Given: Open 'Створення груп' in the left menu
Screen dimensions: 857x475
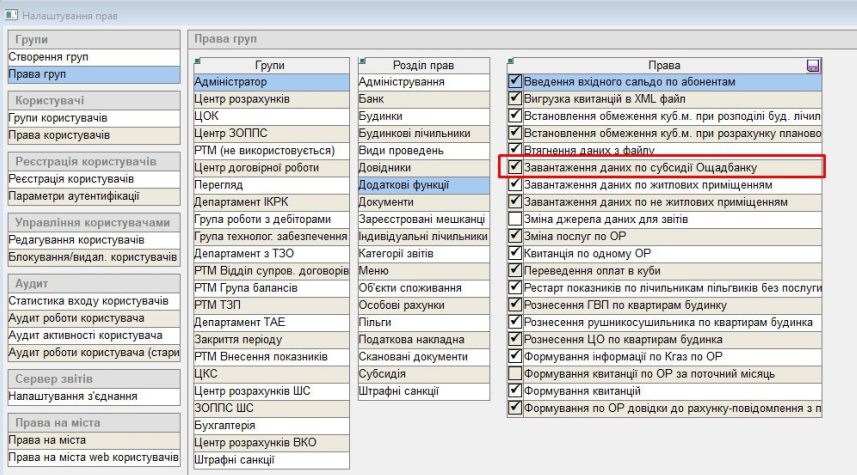Looking at the screenshot, I should [49, 57].
